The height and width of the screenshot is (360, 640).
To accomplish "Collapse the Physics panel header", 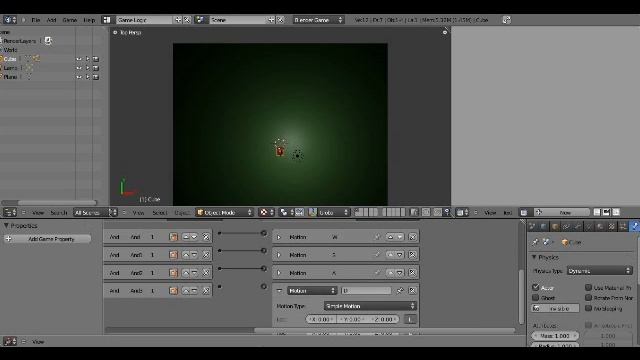I will [x=534, y=257].
